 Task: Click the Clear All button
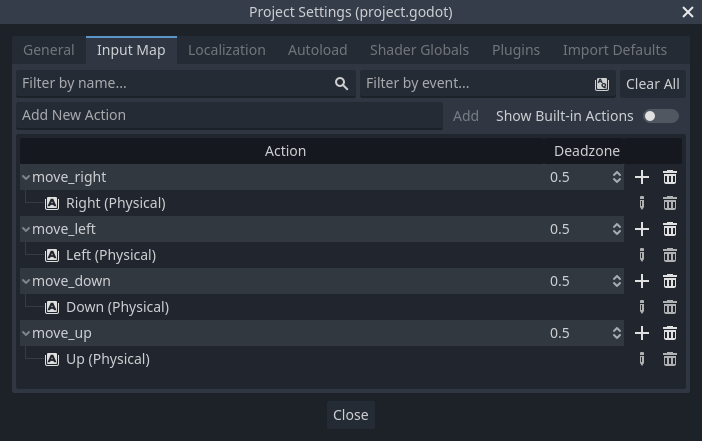(x=653, y=84)
